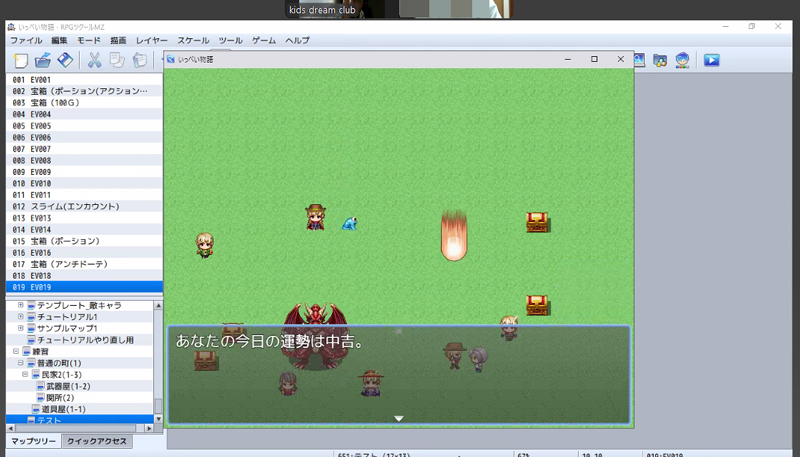Select event 007 EV007 in the list
The width and height of the screenshot is (800, 457).
click(84, 149)
